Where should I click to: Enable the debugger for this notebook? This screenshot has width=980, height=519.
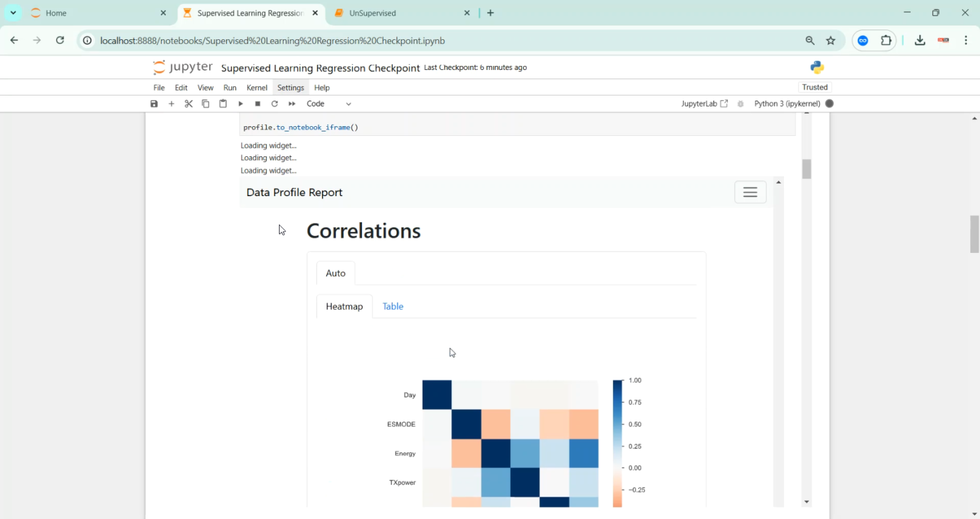point(740,103)
